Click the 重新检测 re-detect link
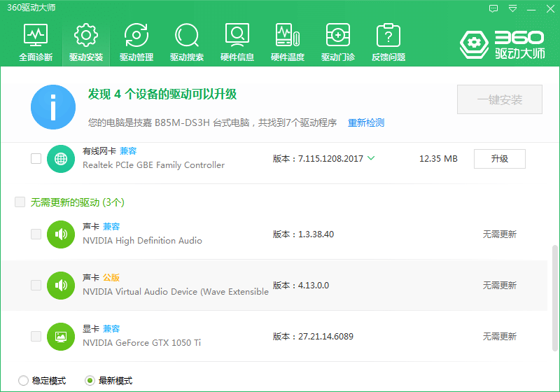Viewport: 560px width, 392px height. (x=366, y=122)
